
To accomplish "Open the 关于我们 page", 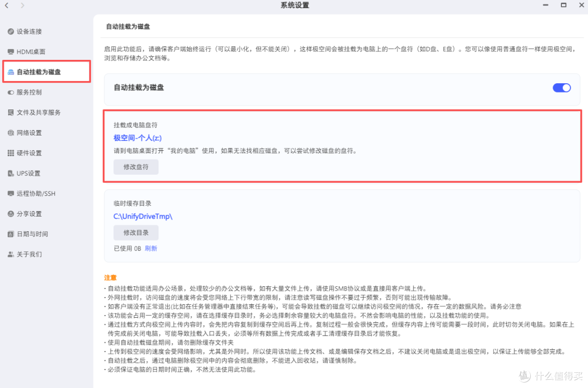I will pyautogui.click(x=10, y=254).
